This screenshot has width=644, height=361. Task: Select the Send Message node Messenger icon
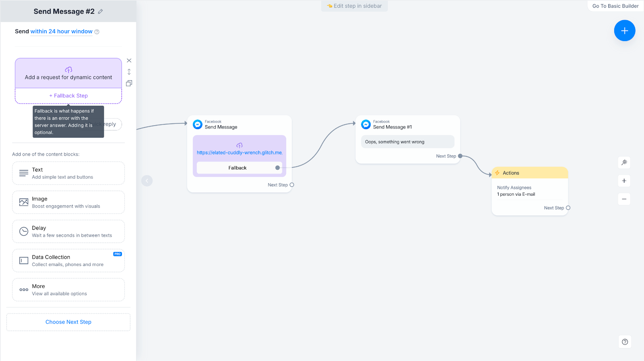(x=198, y=124)
